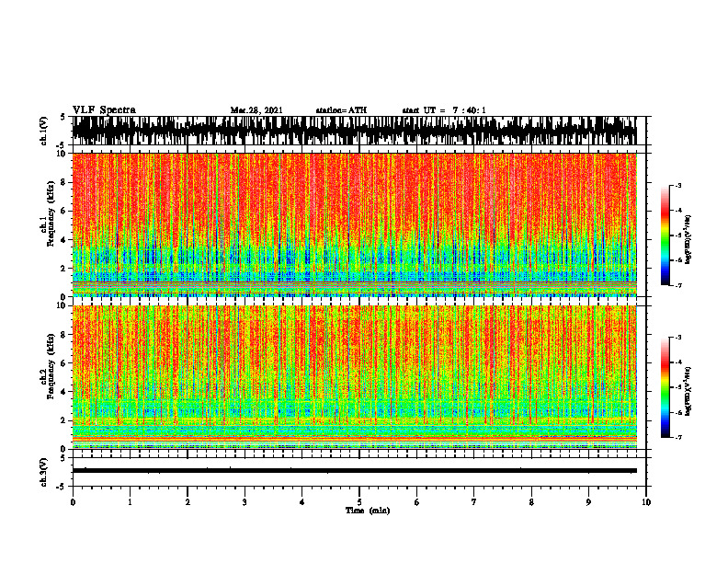This screenshot has width=728, height=563.
Task: Click the "ch.3(V)" axis label
Action: tap(44, 473)
